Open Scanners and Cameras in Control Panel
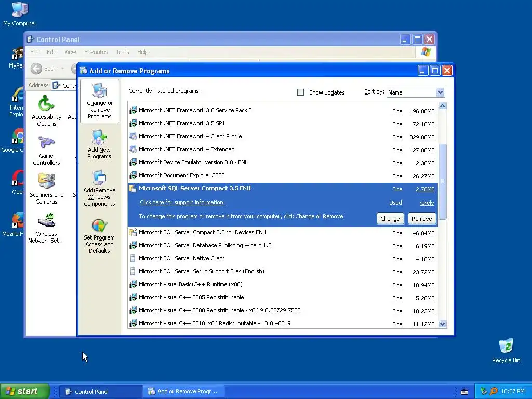 [46, 189]
